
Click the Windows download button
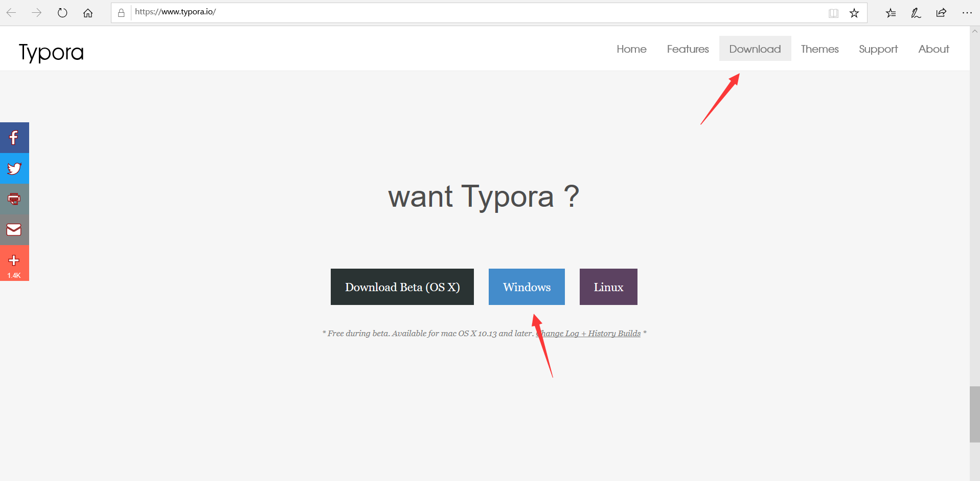point(527,287)
